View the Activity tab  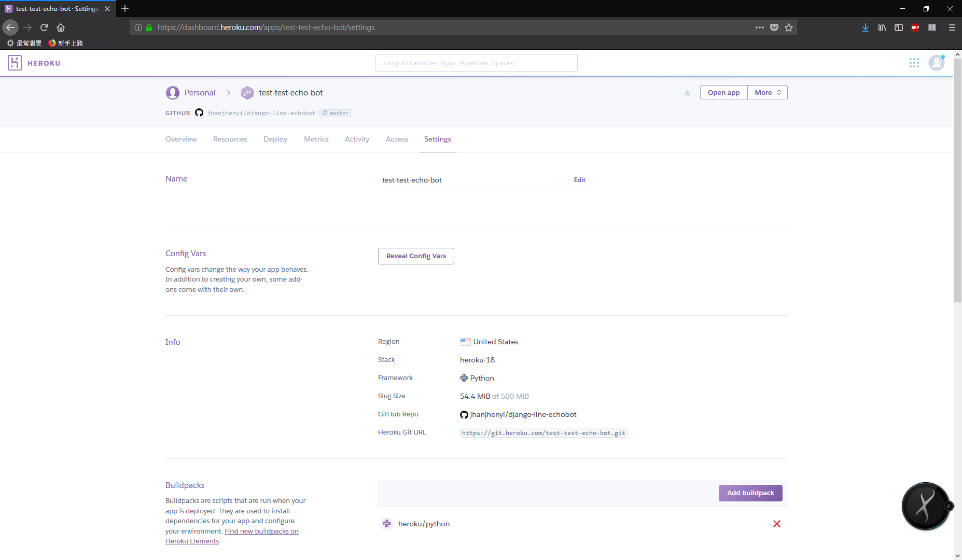(x=357, y=139)
